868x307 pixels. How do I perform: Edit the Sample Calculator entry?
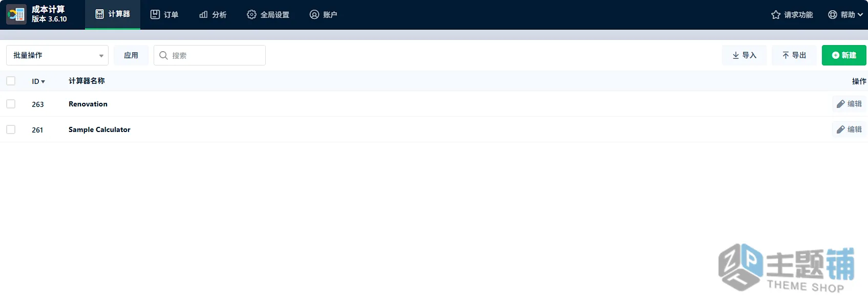tap(849, 129)
